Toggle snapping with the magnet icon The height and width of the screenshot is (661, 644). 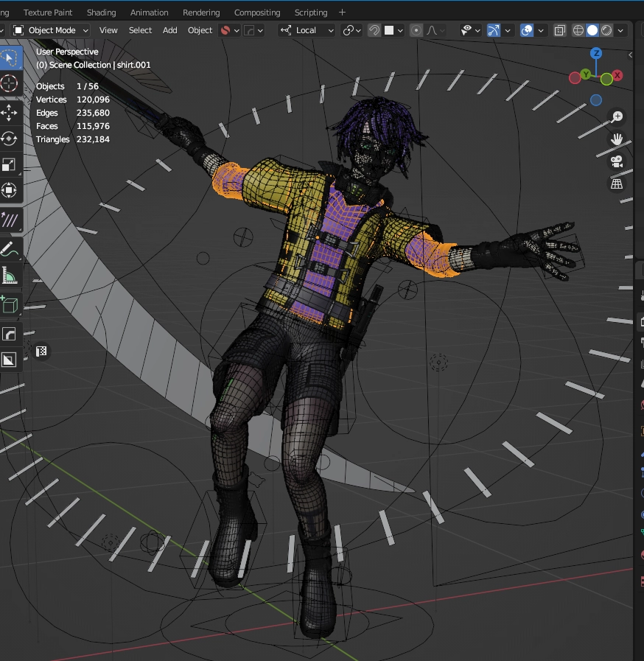[x=374, y=30]
